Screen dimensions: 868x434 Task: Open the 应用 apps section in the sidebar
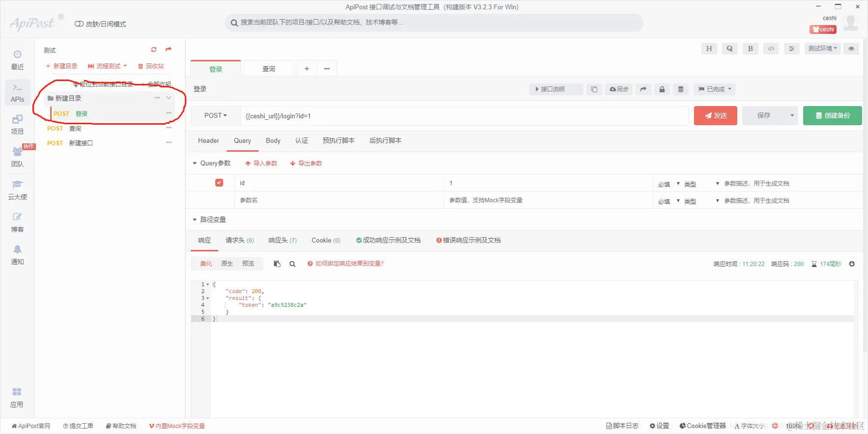(x=17, y=398)
